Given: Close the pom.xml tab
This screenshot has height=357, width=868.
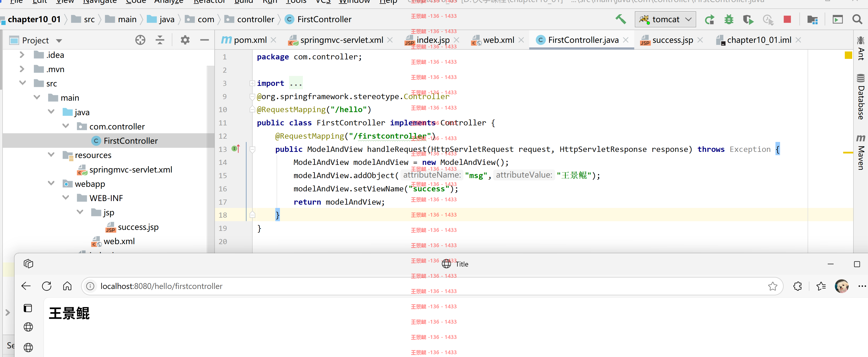Looking at the screenshot, I should click(x=274, y=40).
